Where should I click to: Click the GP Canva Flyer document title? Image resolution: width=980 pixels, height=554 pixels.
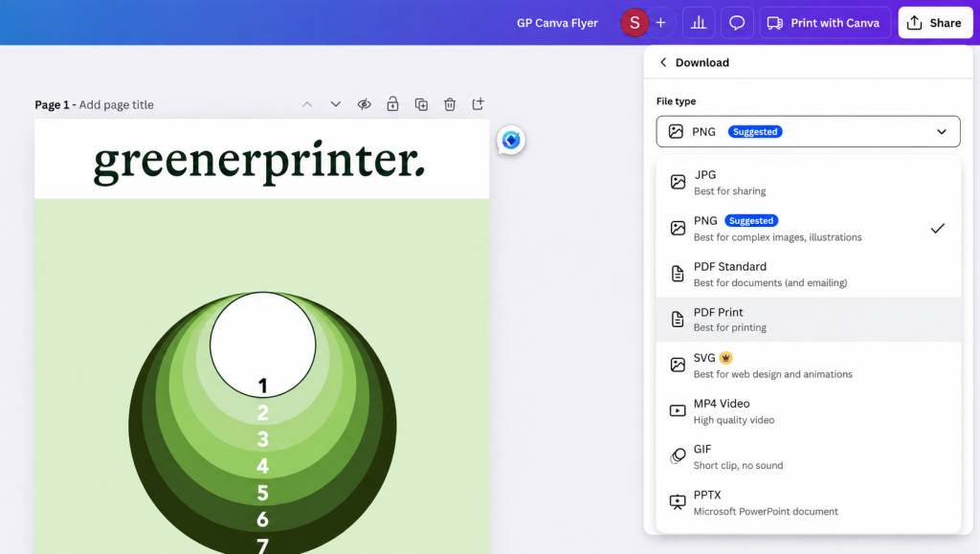pyautogui.click(x=557, y=23)
